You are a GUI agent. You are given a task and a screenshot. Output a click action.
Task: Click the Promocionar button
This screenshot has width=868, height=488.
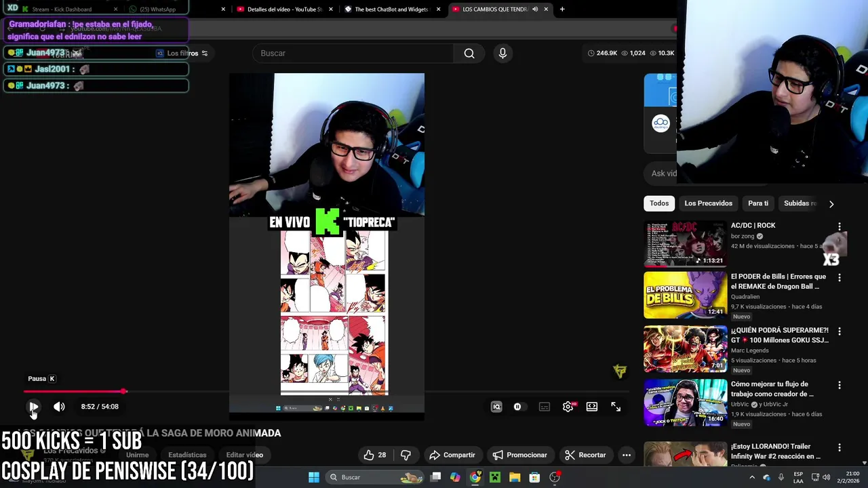(519, 455)
